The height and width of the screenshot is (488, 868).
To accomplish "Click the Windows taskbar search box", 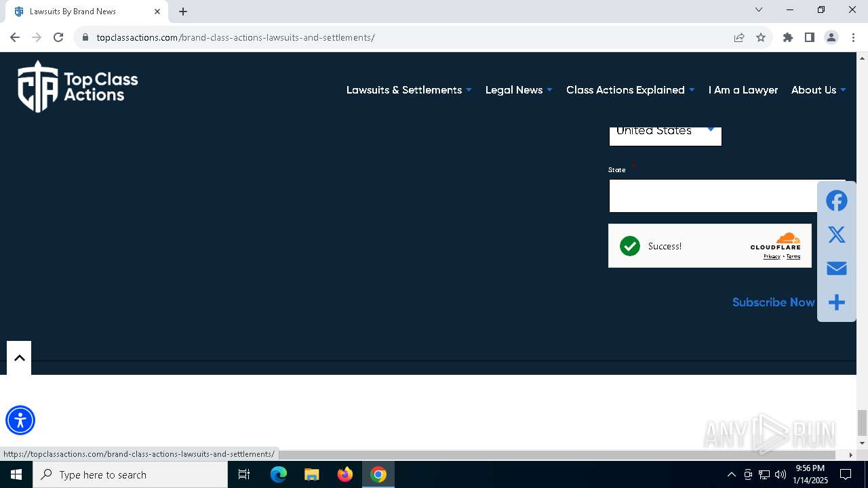I will [x=130, y=474].
